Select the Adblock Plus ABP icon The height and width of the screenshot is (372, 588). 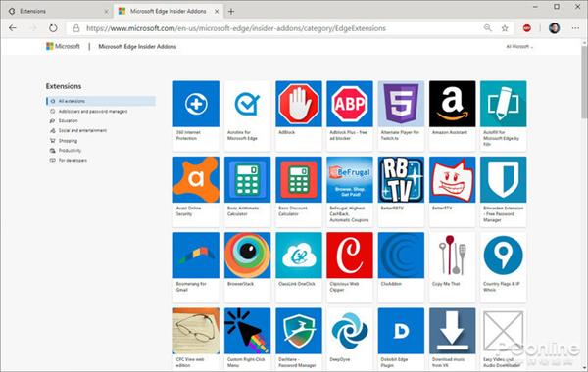click(x=350, y=104)
